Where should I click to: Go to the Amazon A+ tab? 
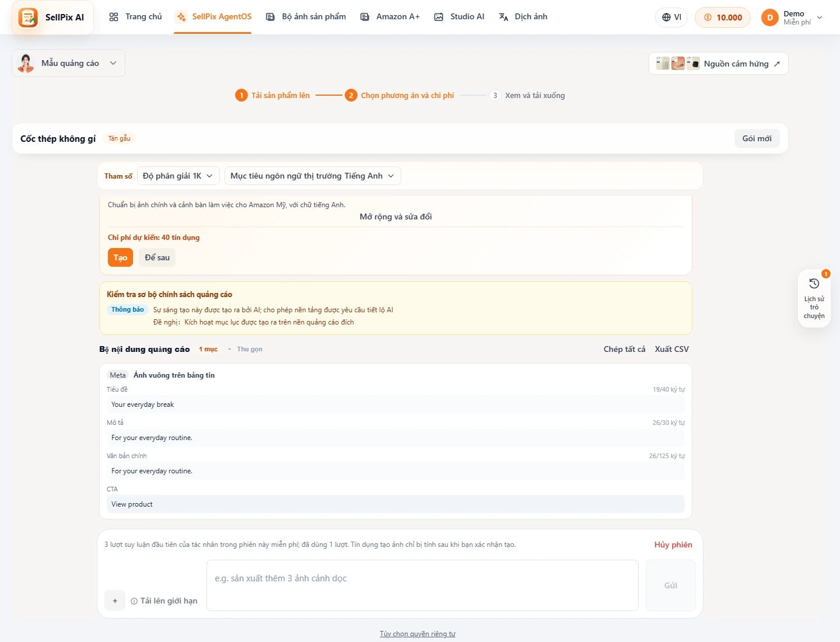tap(390, 17)
